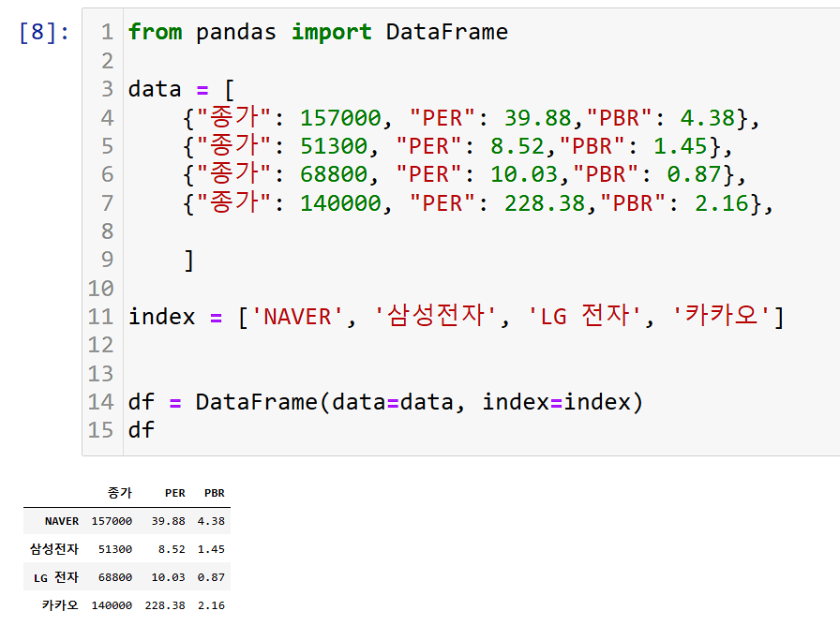Click the code value 8.52 on line 5
The image size is (840, 626).
pyautogui.click(x=517, y=146)
